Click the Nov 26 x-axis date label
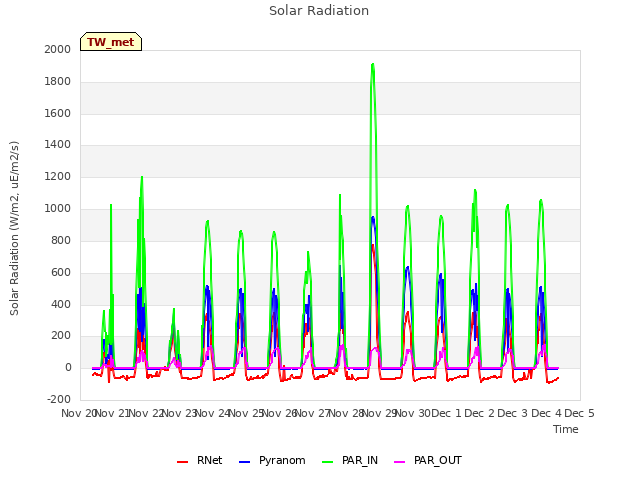This screenshot has height=480, width=640. tap(279, 413)
